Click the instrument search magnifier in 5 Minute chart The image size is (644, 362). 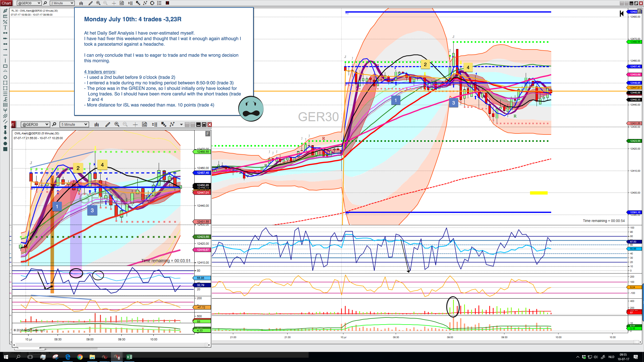coord(54,124)
